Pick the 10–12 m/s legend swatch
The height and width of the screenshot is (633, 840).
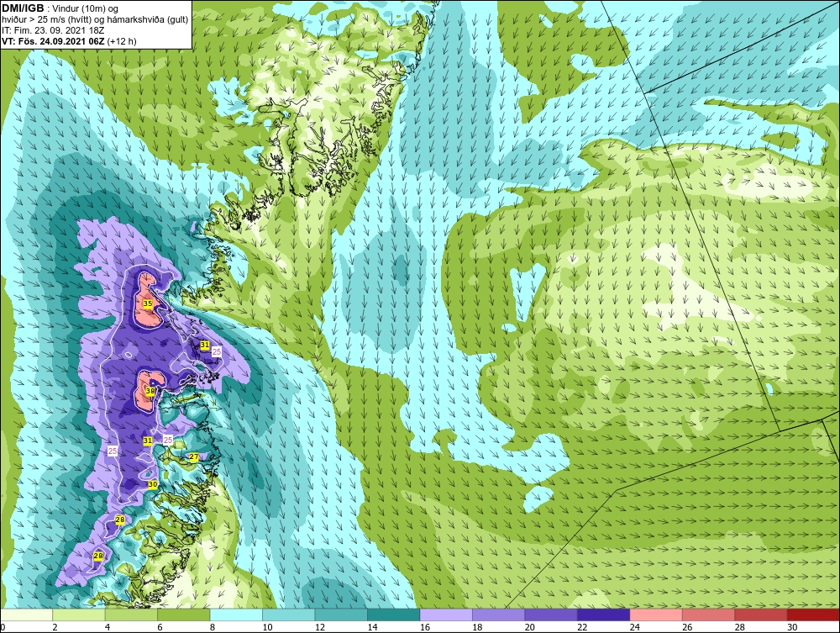[x=289, y=615]
